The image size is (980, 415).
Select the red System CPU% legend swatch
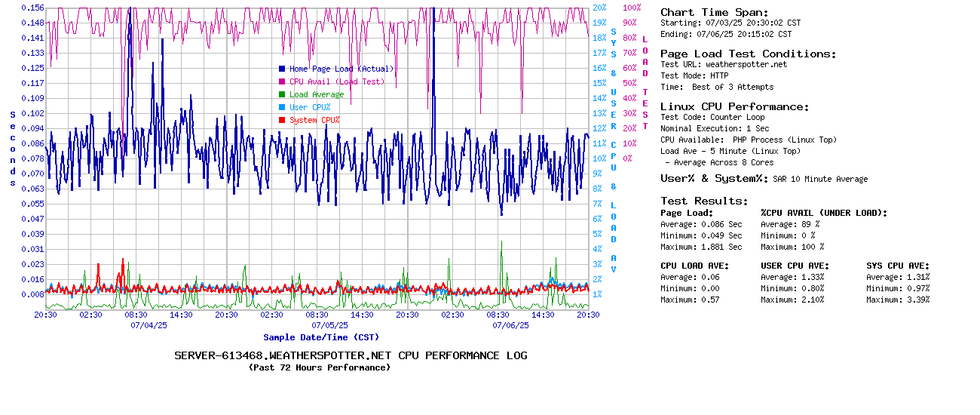pos(282,120)
